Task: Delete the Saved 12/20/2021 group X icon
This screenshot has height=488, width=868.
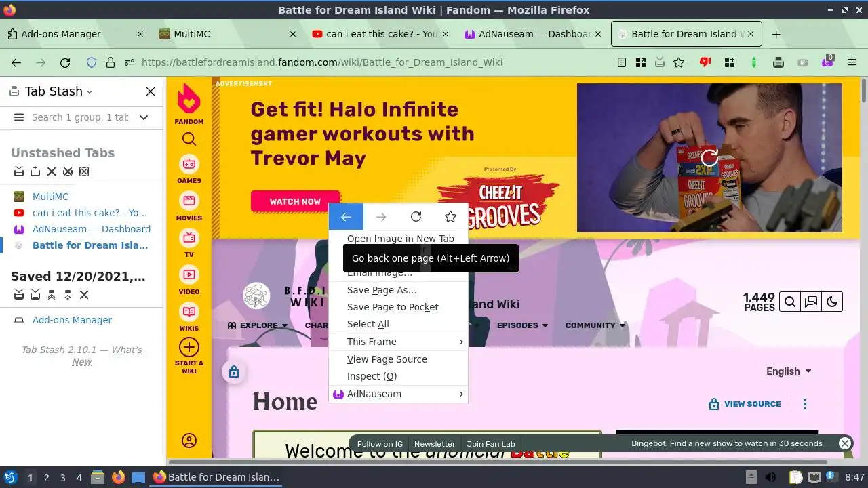Action: pos(84,295)
